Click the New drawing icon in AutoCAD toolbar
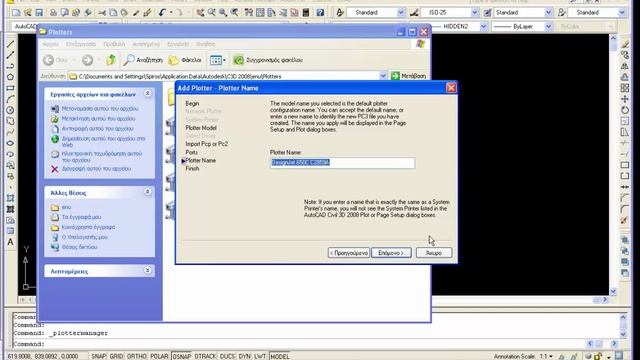The height and width of the screenshot is (360, 640). [16, 13]
